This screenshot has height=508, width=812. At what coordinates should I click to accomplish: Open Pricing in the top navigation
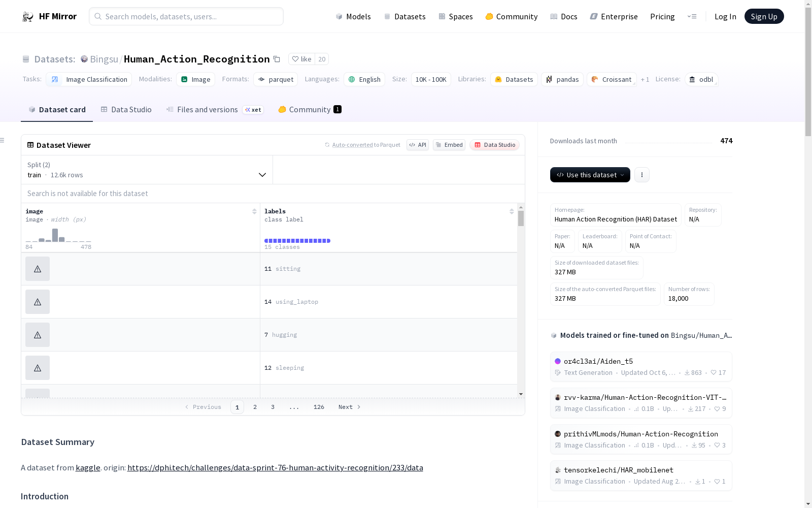coord(662,17)
